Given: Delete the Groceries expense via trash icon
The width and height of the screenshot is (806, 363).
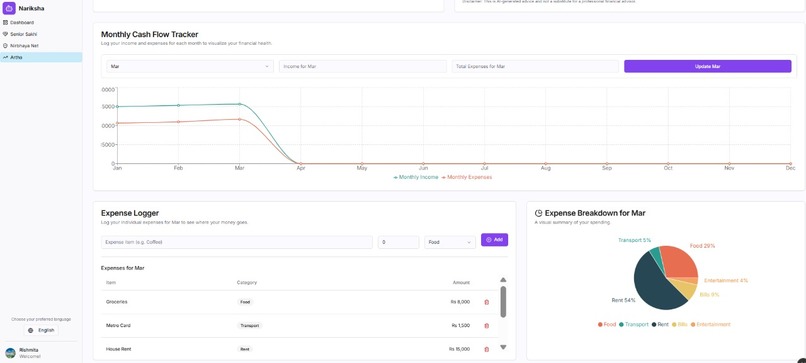Looking at the screenshot, I should [x=487, y=302].
